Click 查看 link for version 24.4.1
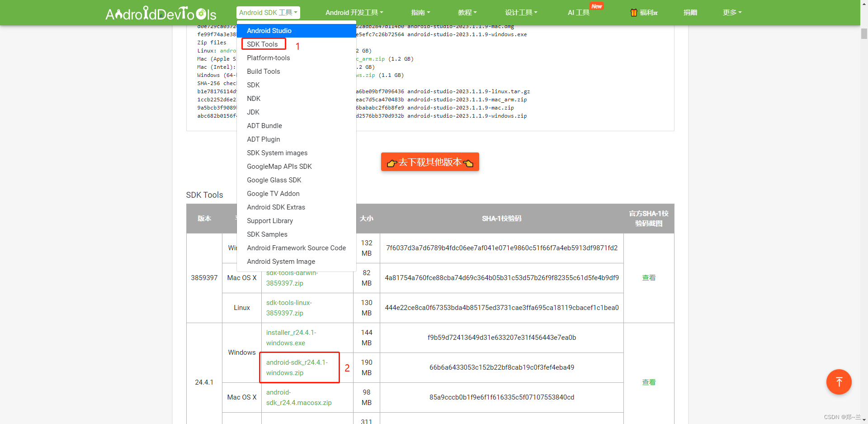This screenshot has height=424, width=868. (x=649, y=382)
